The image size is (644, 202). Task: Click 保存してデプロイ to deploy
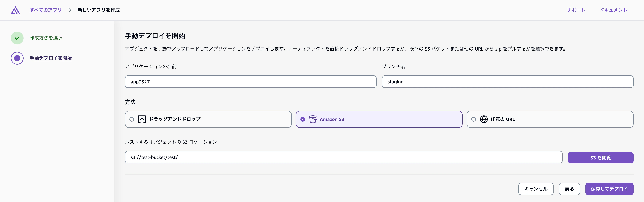(x=609, y=189)
